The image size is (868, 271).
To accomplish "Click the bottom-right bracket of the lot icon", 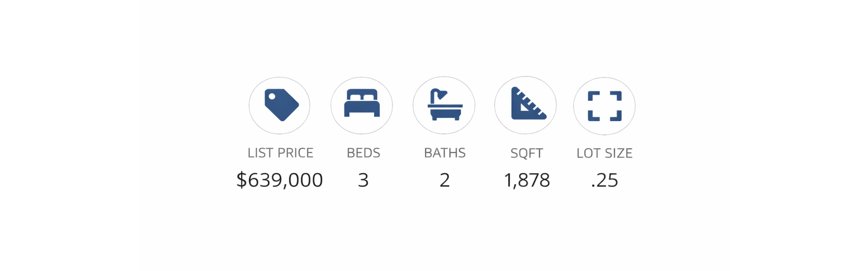I will 616,116.
